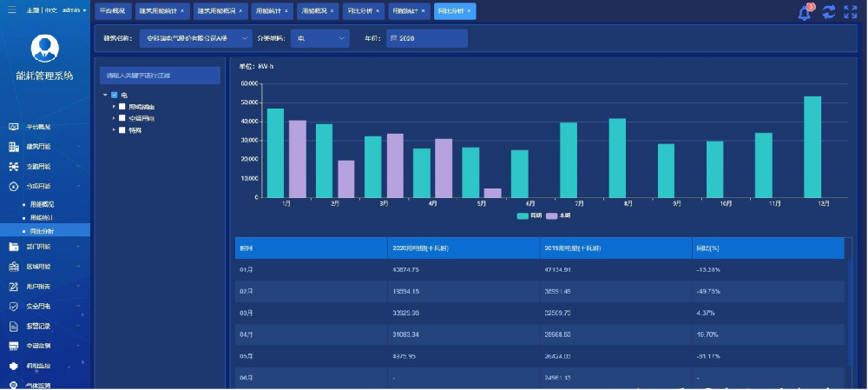The height and width of the screenshot is (390, 868).
Task: Check the 空调用电 checkbox
Action: pyautogui.click(x=122, y=118)
